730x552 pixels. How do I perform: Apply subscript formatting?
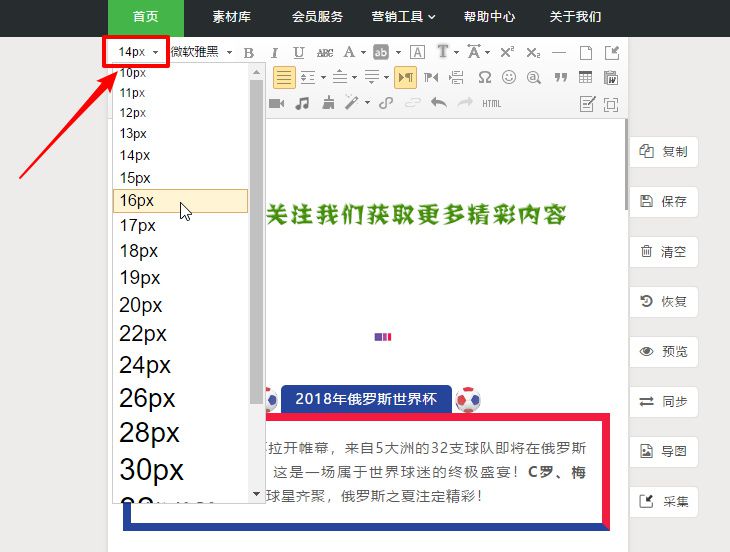tap(533, 53)
